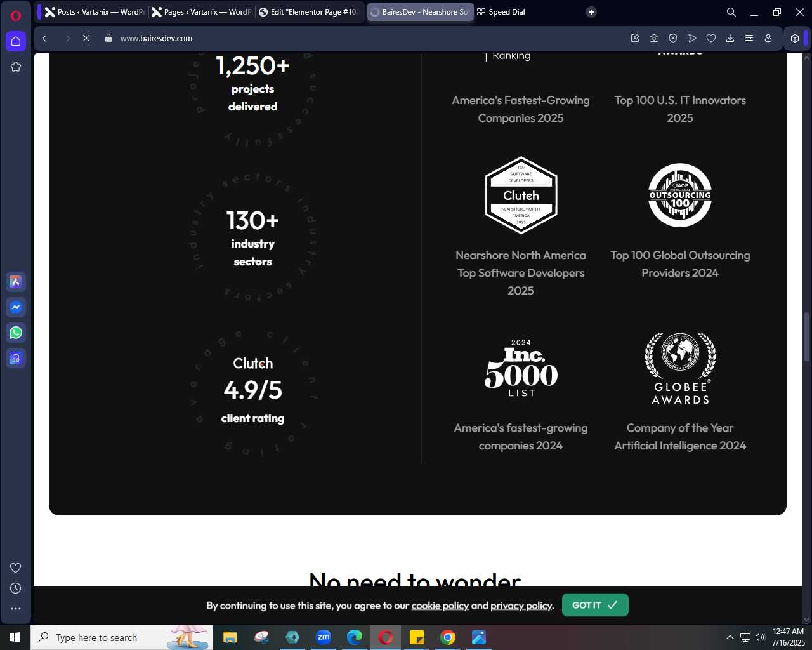Open the volume control in system tray
Screen dimensions: 812x650
coord(760,637)
